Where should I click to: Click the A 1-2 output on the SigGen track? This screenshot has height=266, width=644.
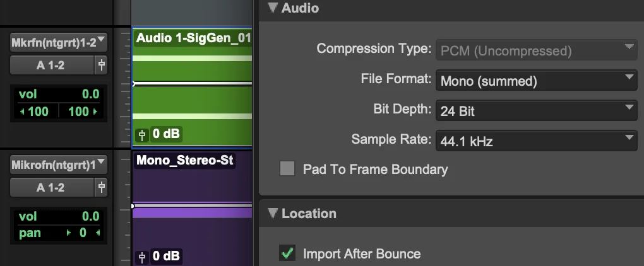[52, 65]
